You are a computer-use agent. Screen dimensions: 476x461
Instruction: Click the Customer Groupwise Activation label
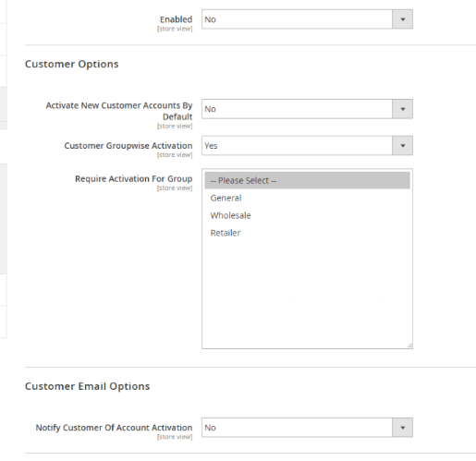coord(128,146)
